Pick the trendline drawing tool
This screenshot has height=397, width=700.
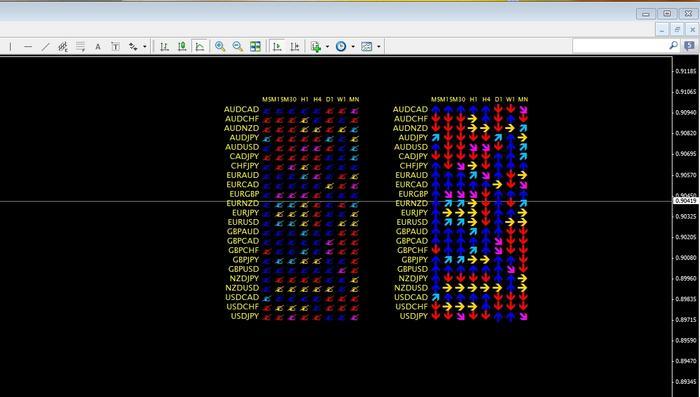point(45,46)
